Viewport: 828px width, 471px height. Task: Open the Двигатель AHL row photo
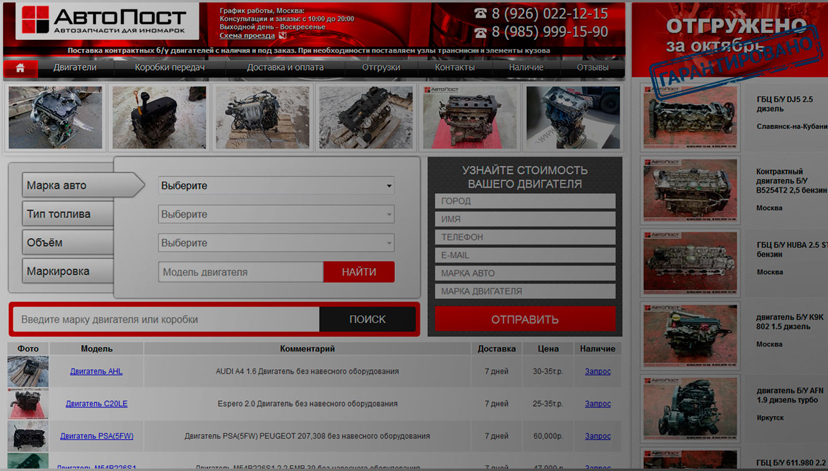click(x=28, y=371)
